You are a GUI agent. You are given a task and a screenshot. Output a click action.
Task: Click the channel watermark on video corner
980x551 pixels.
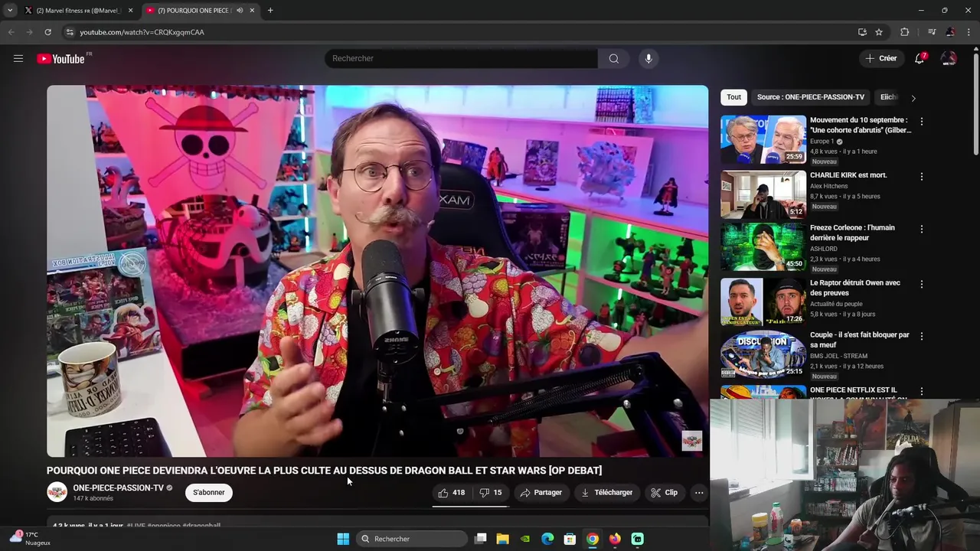click(691, 441)
